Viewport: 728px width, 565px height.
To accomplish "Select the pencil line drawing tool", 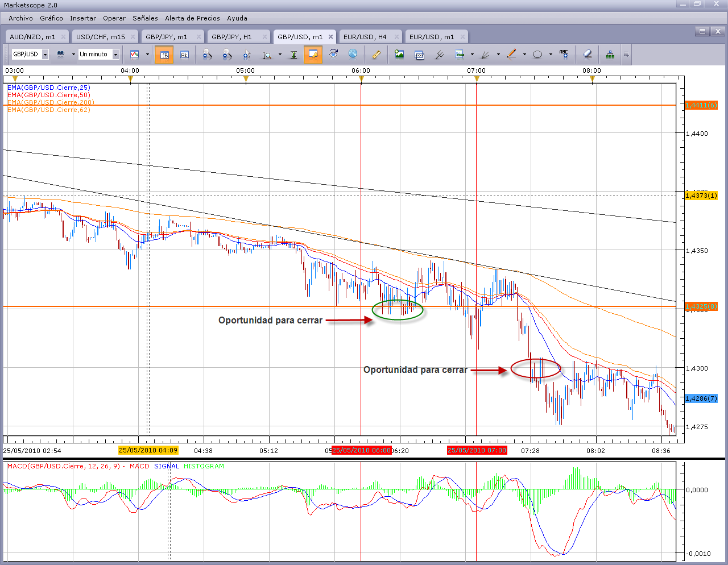I will pos(511,54).
